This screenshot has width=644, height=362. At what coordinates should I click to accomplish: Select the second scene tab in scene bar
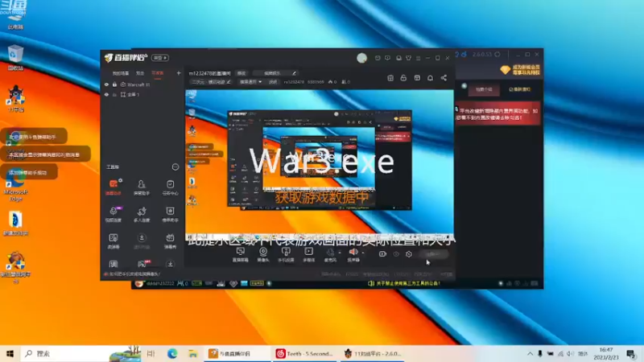point(140,73)
